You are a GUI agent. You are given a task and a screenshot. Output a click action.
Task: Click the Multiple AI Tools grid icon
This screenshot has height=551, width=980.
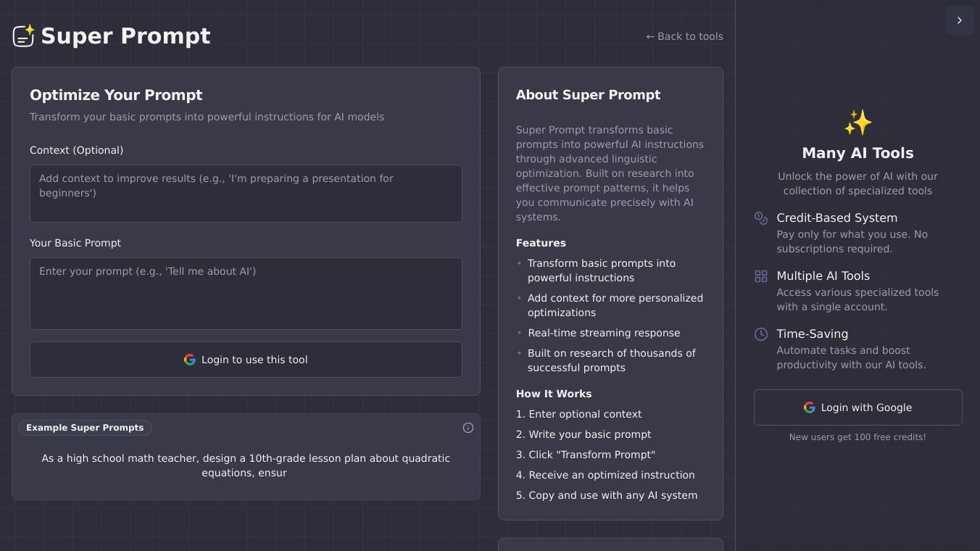tap(761, 276)
